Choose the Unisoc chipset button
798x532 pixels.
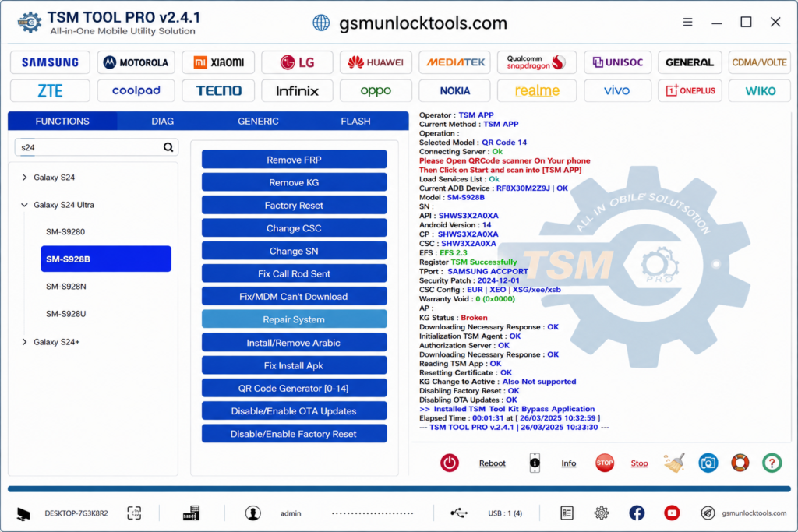click(x=617, y=62)
